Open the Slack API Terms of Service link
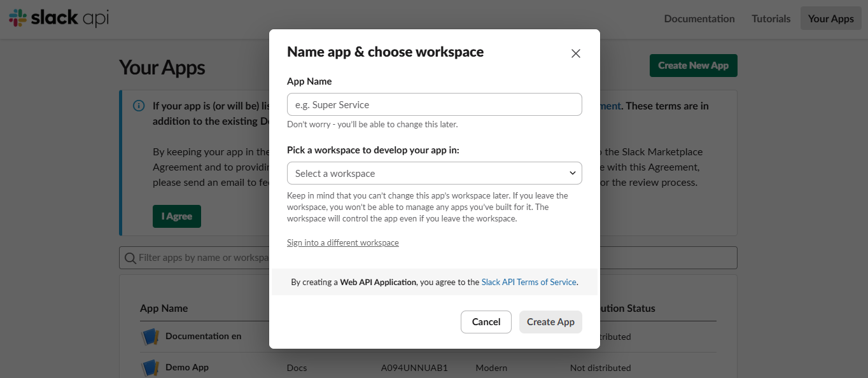This screenshot has width=868, height=378. [x=529, y=282]
